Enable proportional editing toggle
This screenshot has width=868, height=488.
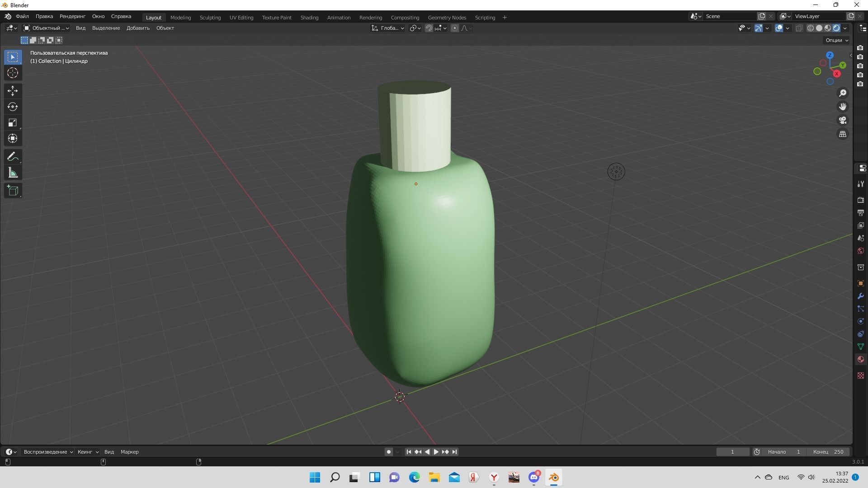click(454, 28)
